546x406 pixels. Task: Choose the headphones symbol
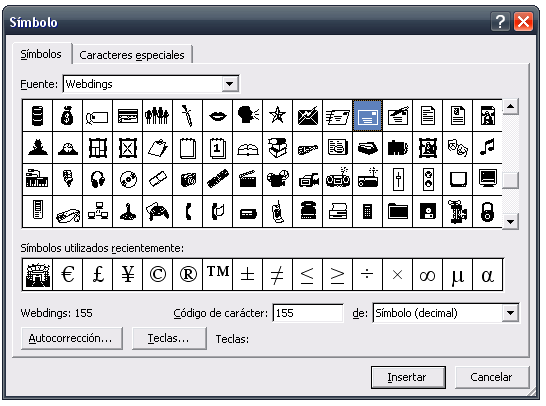[x=98, y=180]
